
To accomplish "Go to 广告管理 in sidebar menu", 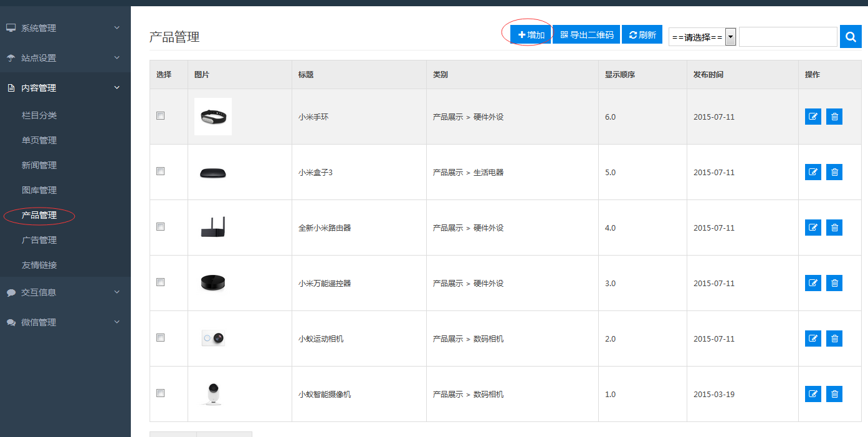I will pos(39,240).
